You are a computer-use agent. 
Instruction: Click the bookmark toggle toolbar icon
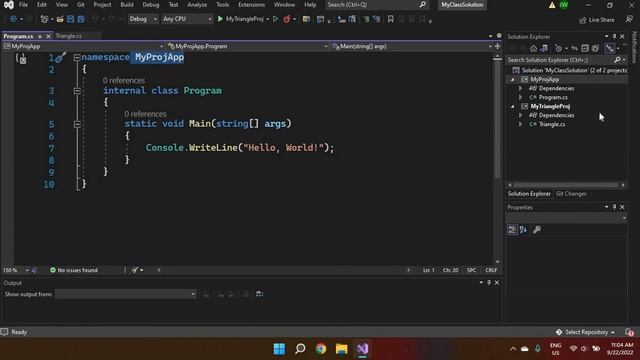391,19
